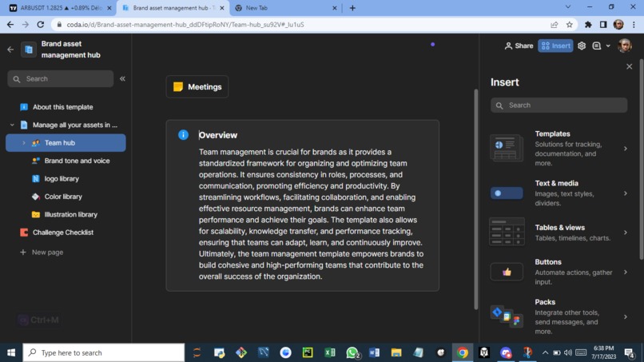
Task: Switch to the ARBUSDT browser tab
Action: tap(61, 8)
